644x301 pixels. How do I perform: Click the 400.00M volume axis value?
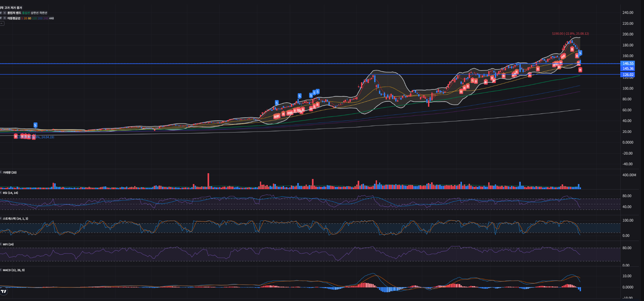coord(629,175)
